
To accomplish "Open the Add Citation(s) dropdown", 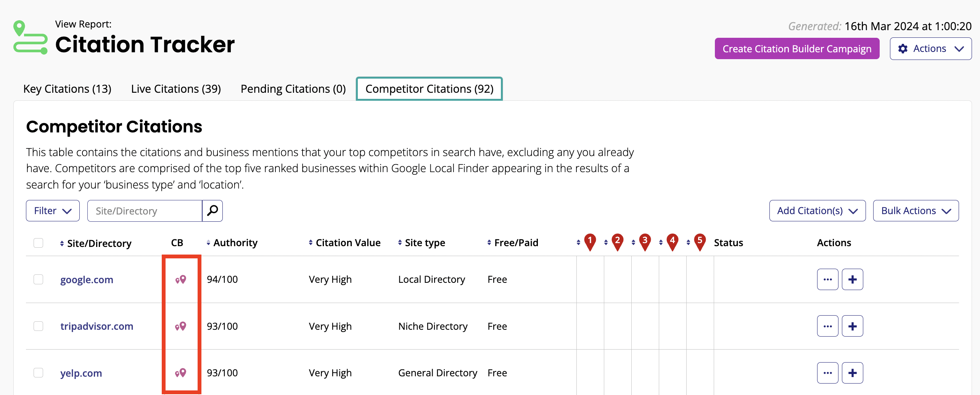I will [817, 210].
